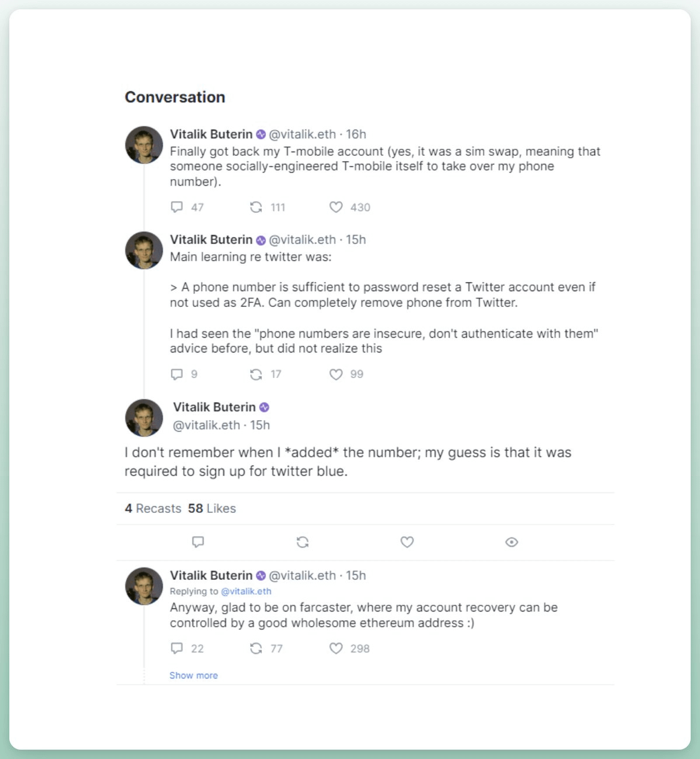Recast the farcaster account recovery cast

coord(256,648)
